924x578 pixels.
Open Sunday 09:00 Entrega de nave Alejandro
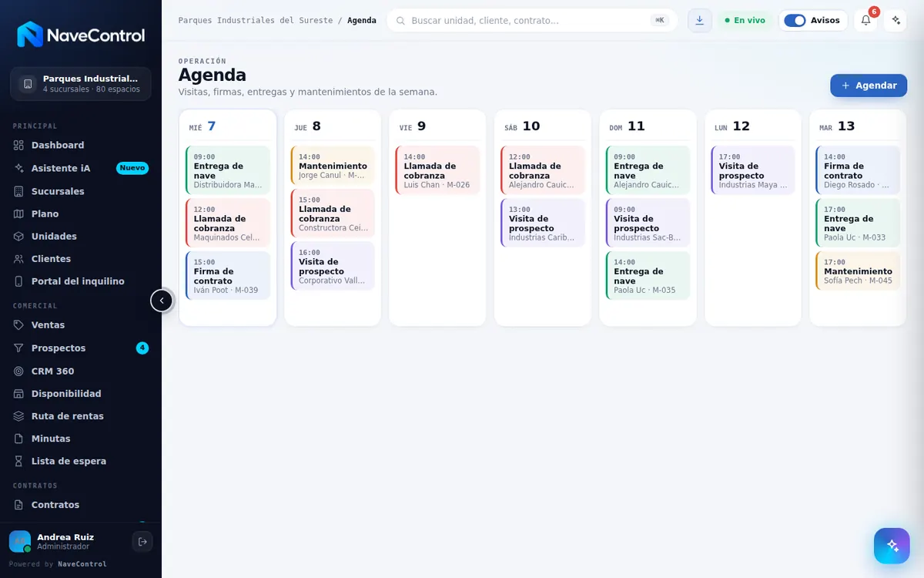[648, 170]
